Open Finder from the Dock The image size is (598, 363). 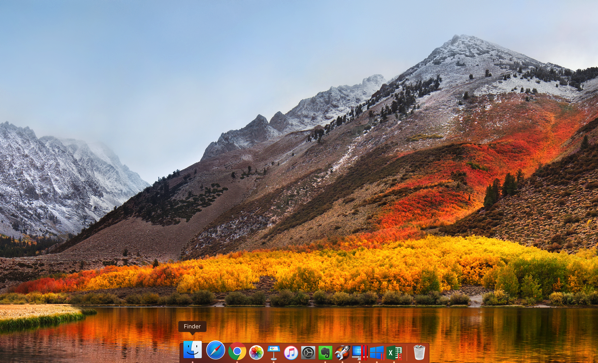[193, 350]
